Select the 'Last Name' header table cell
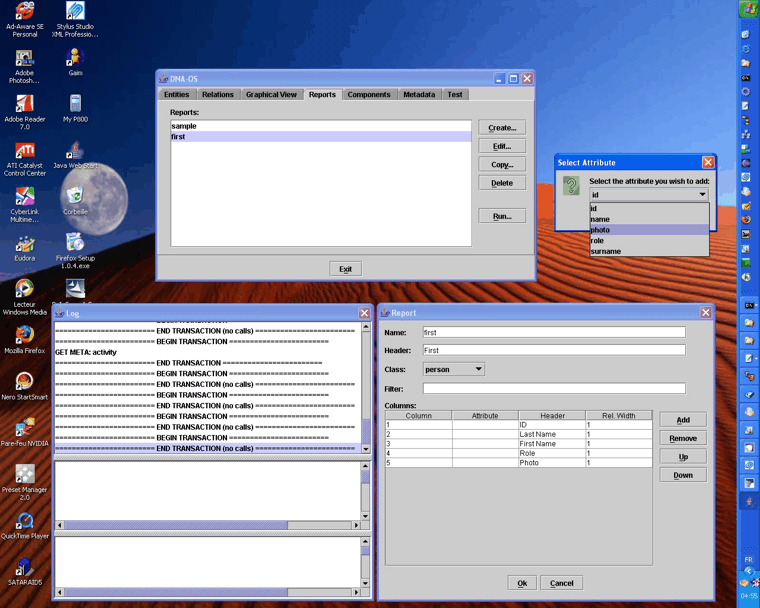Viewport: 760px width, 608px height. tap(552, 434)
